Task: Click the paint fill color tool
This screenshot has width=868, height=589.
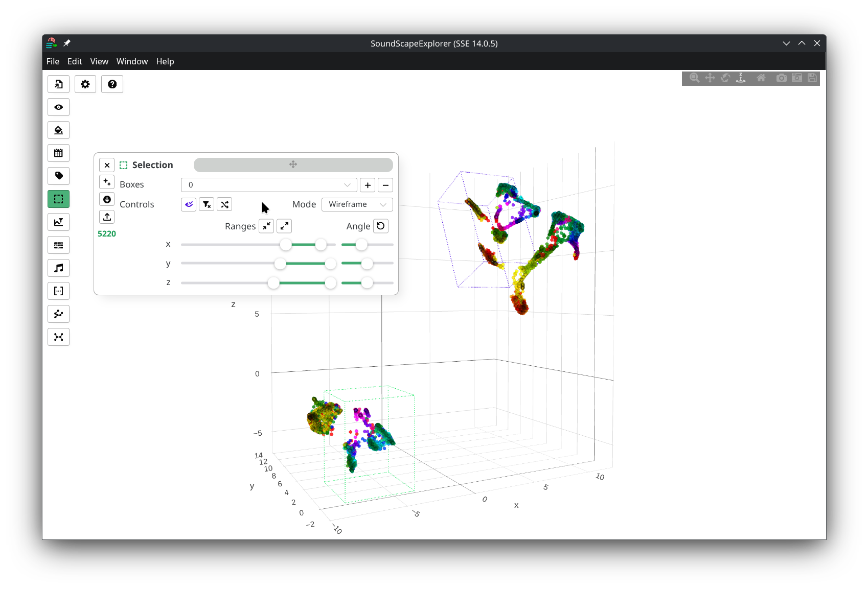Action: click(x=59, y=130)
